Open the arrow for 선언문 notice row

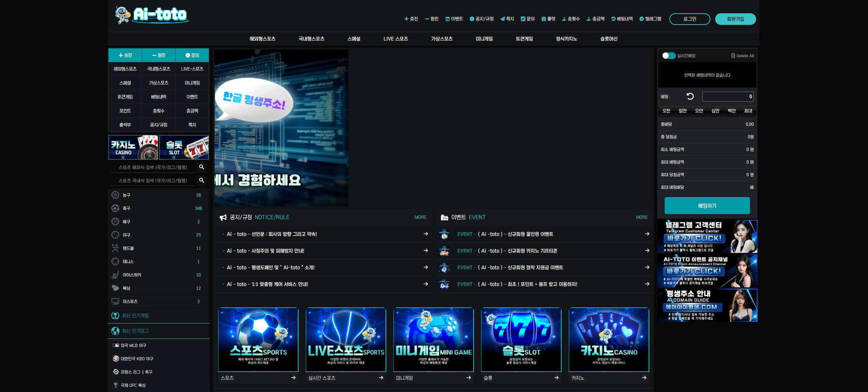(426, 234)
